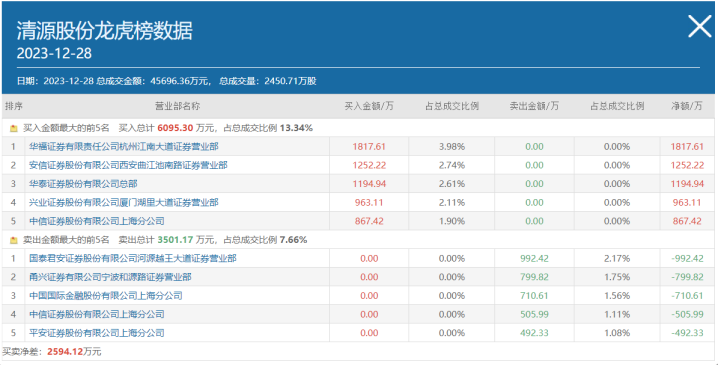Viewport: 718px width, 365px height.
Task: Select the 1817.61 buy amount cell
Action: (x=369, y=147)
